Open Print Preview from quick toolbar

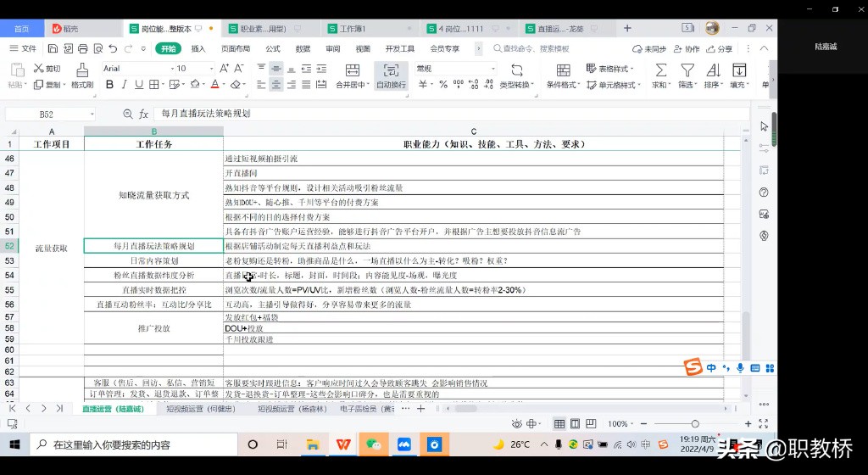click(x=98, y=48)
